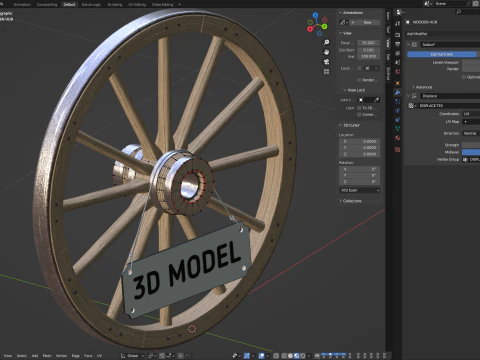This screenshot has height=360, width=480.
Task: Collapse the Subsurf modifier panel arrow
Action: [x=408, y=45]
